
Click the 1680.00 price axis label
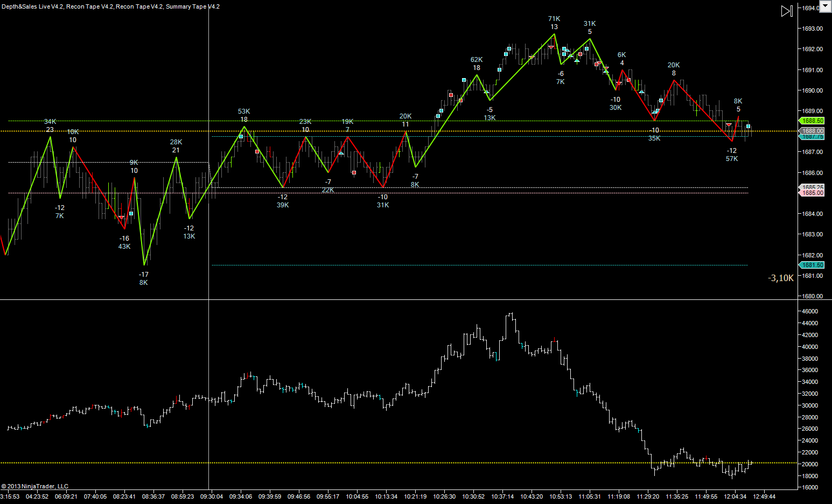[813, 296]
